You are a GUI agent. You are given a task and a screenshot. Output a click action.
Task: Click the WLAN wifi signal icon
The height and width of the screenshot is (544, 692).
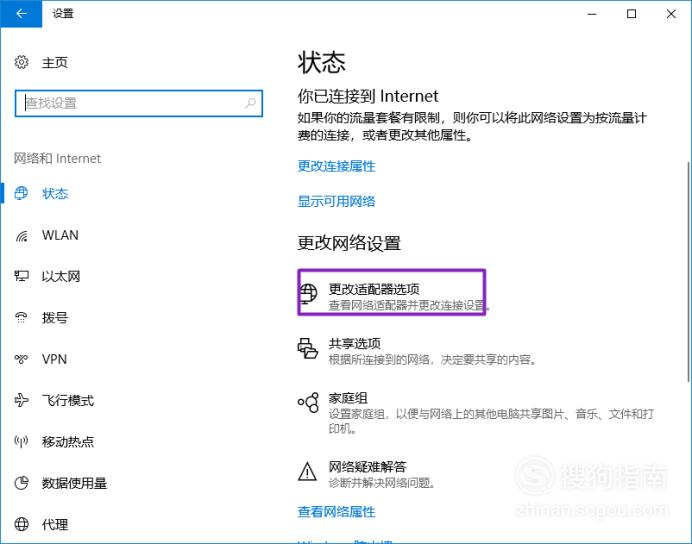21,235
